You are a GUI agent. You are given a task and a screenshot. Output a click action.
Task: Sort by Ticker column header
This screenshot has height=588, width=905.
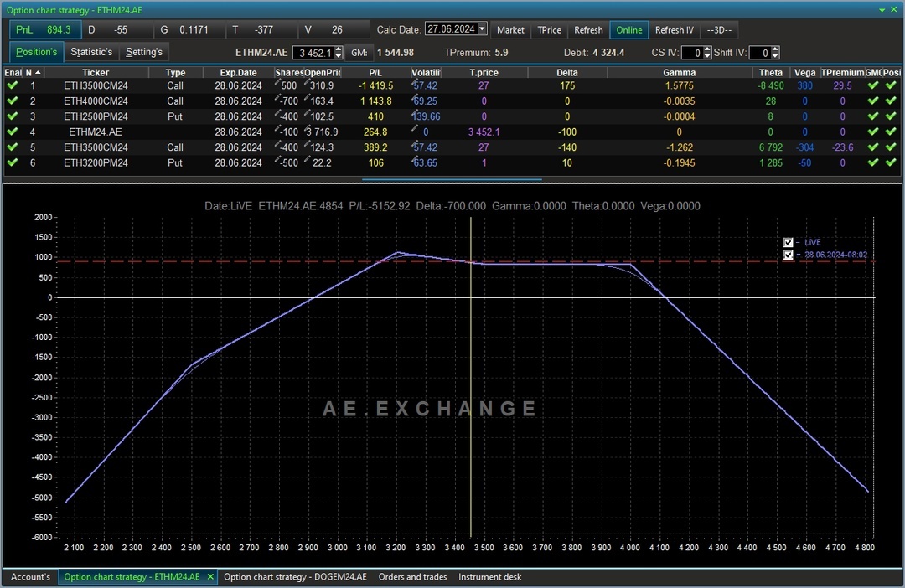[x=96, y=73]
